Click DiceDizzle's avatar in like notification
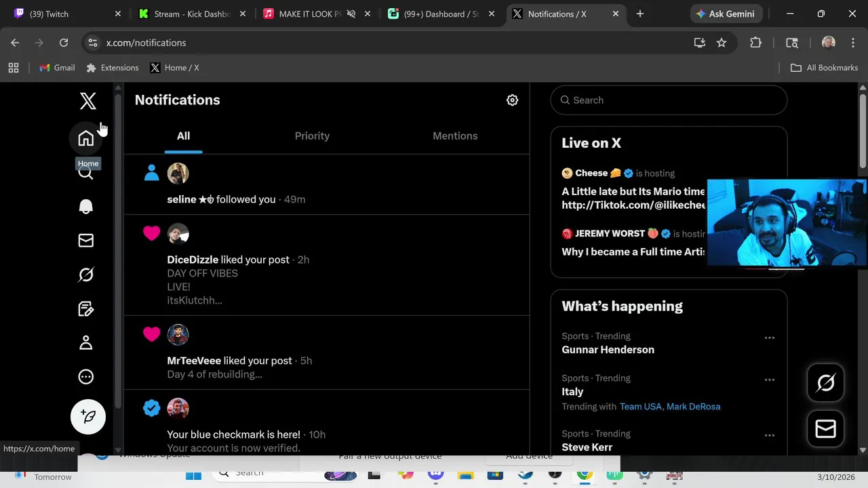The image size is (868, 488). (178, 234)
